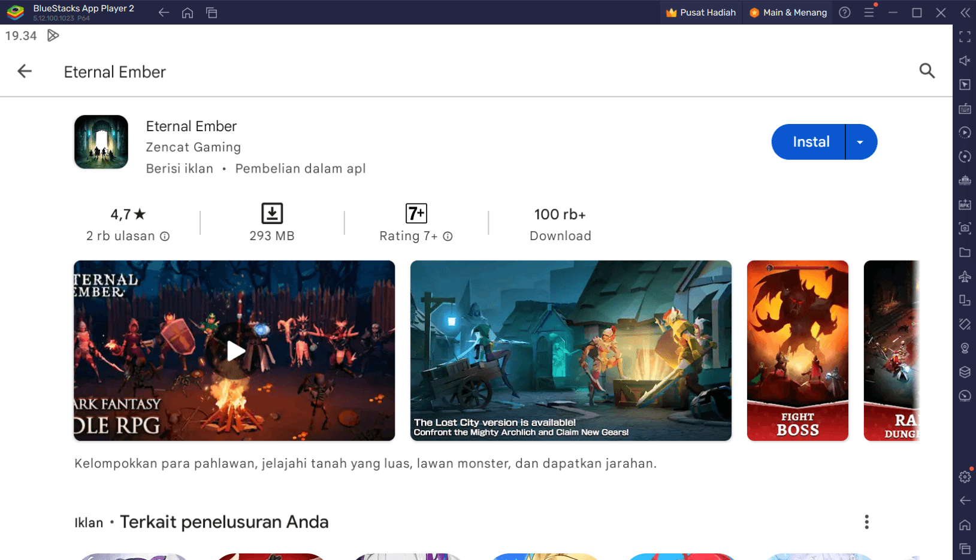Click the sidebar Android home icon
The height and width of the screenshot is (560, 976).
pyautogui.click(x=965, y=525)
